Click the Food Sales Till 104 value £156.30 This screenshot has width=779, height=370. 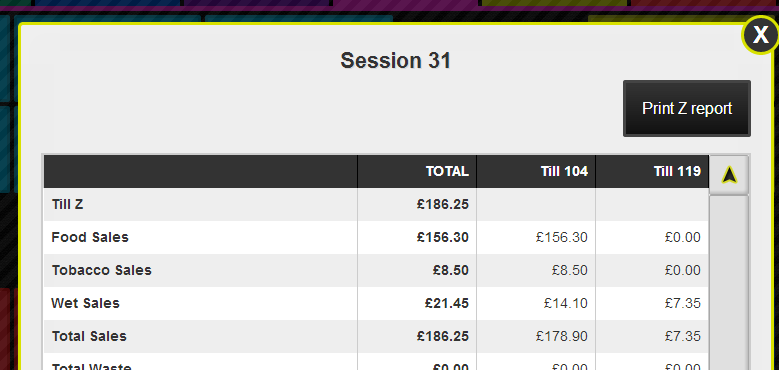[x=561, y=237]
